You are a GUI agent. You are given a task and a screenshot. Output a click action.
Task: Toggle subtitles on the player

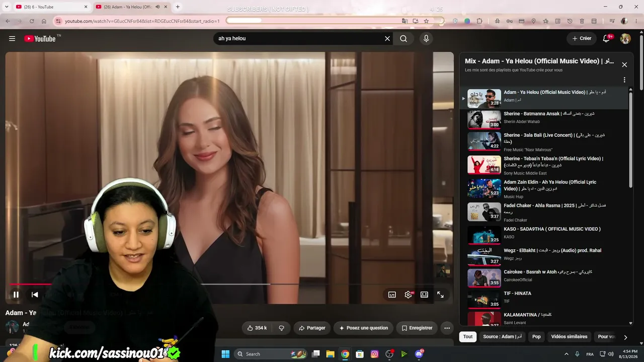[392, 295]
